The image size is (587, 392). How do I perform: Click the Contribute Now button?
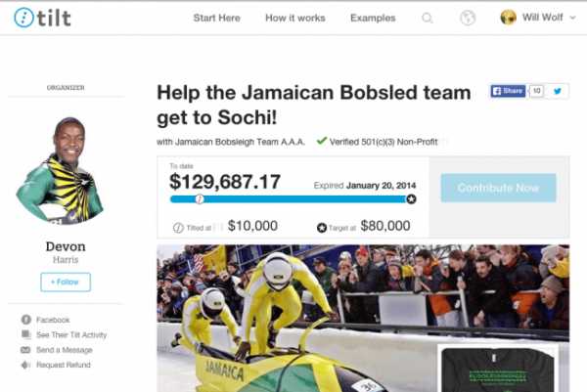(498, 188)
